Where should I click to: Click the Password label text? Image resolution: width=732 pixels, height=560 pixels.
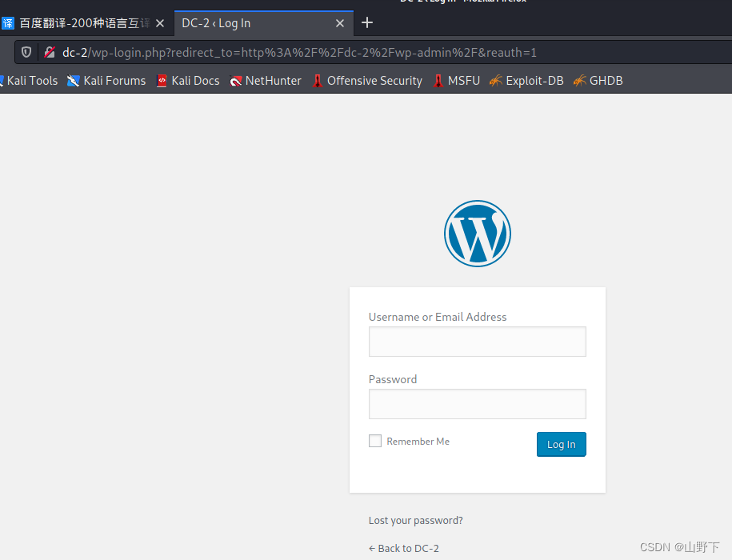393,379
